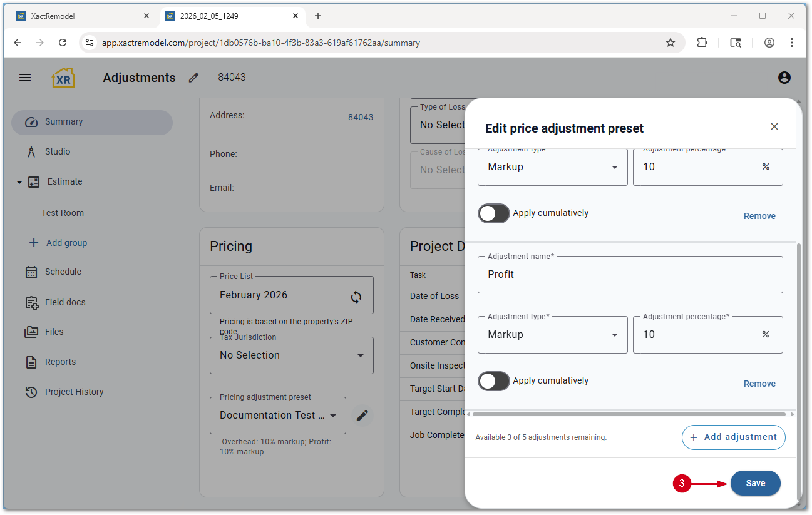Click the Save button
812x515 pixels.
(755, 483)
